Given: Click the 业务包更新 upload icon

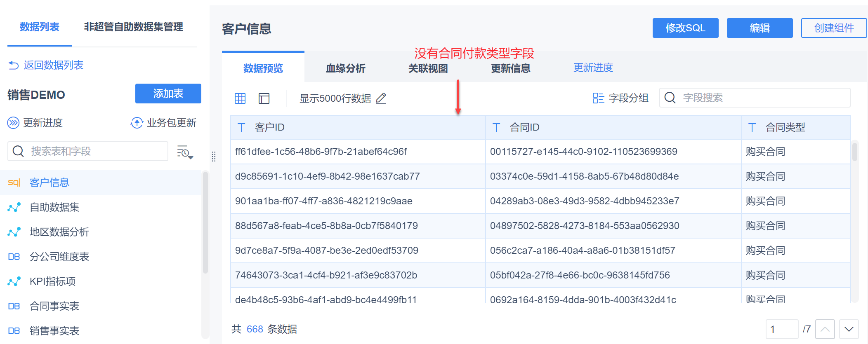Looking at the screenshot, I should [x=137, y=123].
